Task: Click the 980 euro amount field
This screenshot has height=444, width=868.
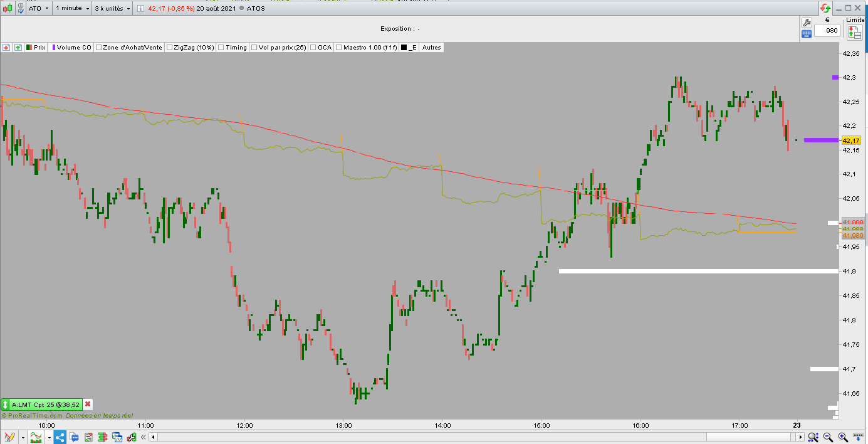Action: coord(827,31)
